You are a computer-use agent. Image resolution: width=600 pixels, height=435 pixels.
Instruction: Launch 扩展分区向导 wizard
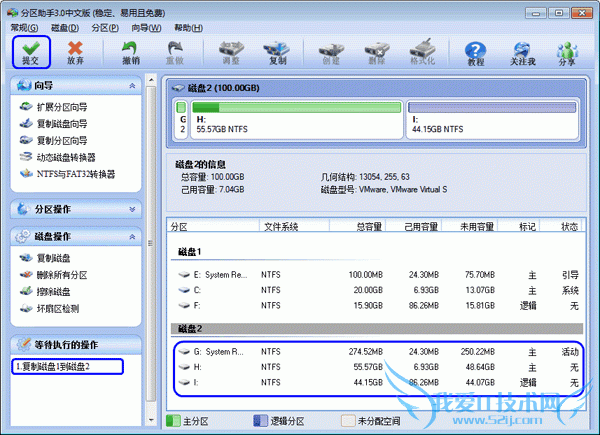54,107
